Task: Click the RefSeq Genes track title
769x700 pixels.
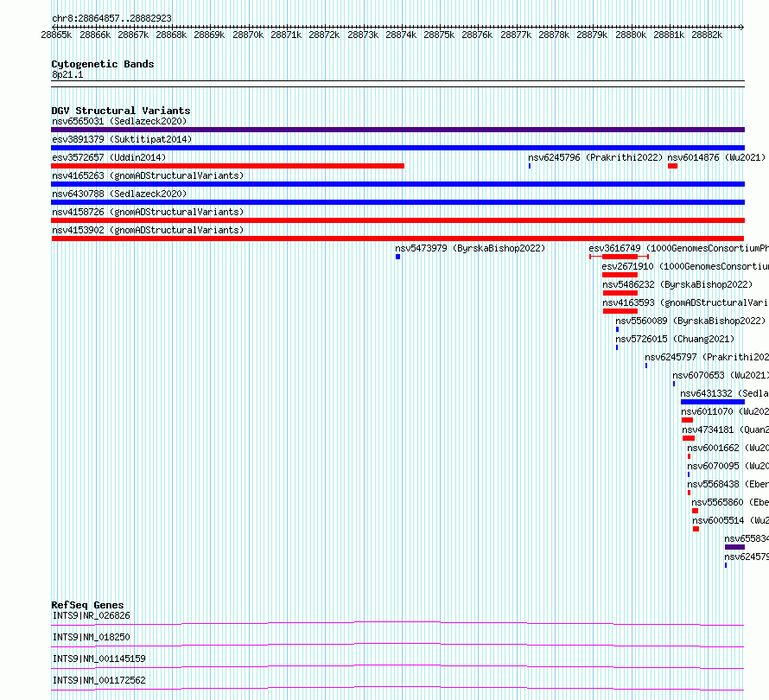Action: tap(87, 605)
